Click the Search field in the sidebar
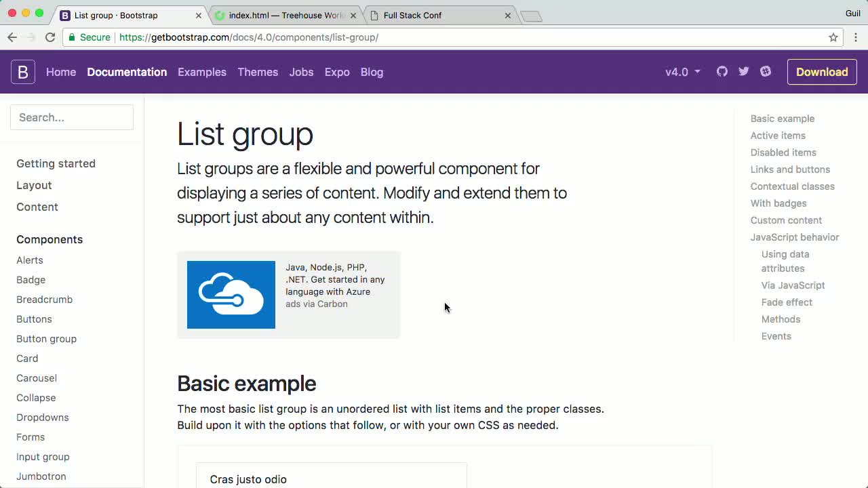Screen dimensions: 868x488 [x=72, y=117]
